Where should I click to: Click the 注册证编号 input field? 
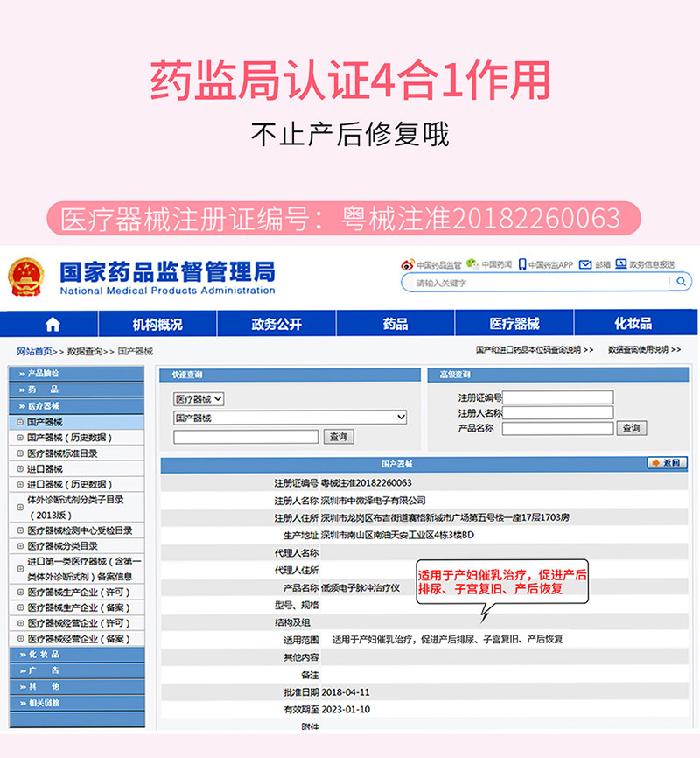pyautogui.click(x=558, y=397)
